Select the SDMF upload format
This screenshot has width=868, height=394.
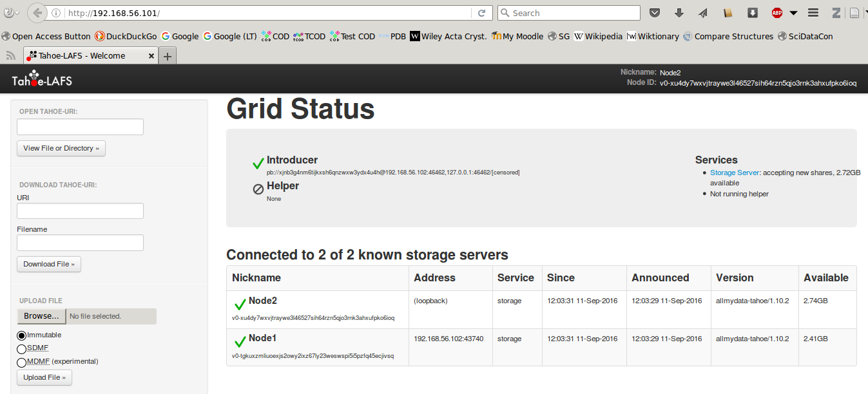pos(21,348)
